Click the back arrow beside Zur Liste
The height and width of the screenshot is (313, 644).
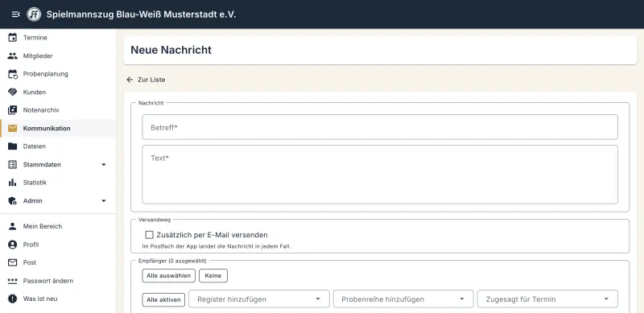(x=130, y=80)
